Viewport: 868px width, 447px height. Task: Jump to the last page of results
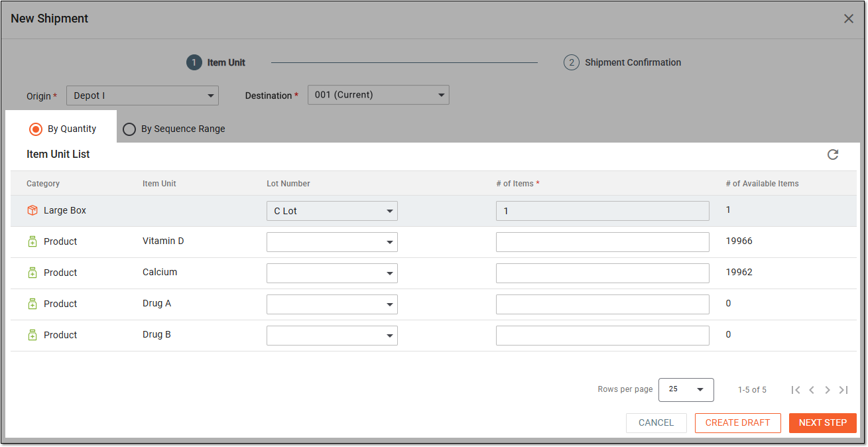[x=843, y=390]
